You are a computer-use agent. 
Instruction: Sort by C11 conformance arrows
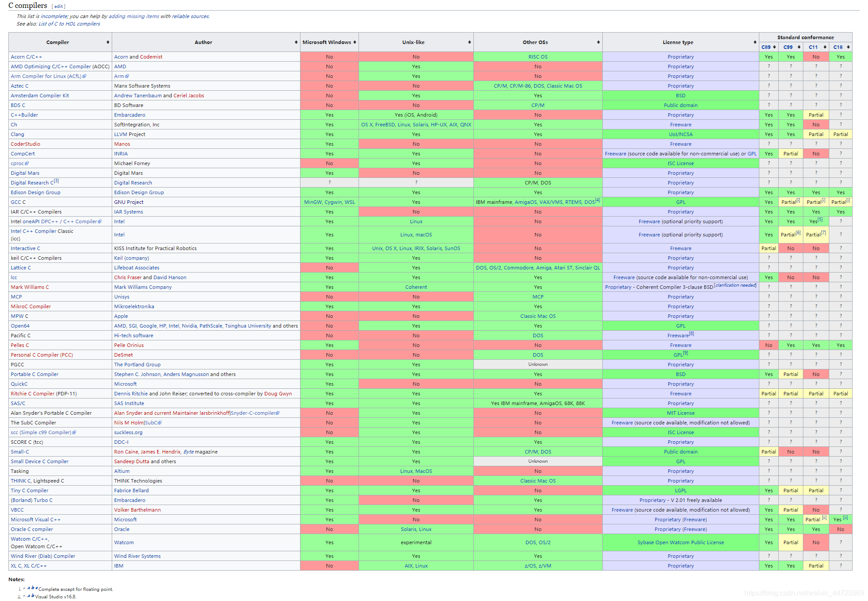[825, 47]
